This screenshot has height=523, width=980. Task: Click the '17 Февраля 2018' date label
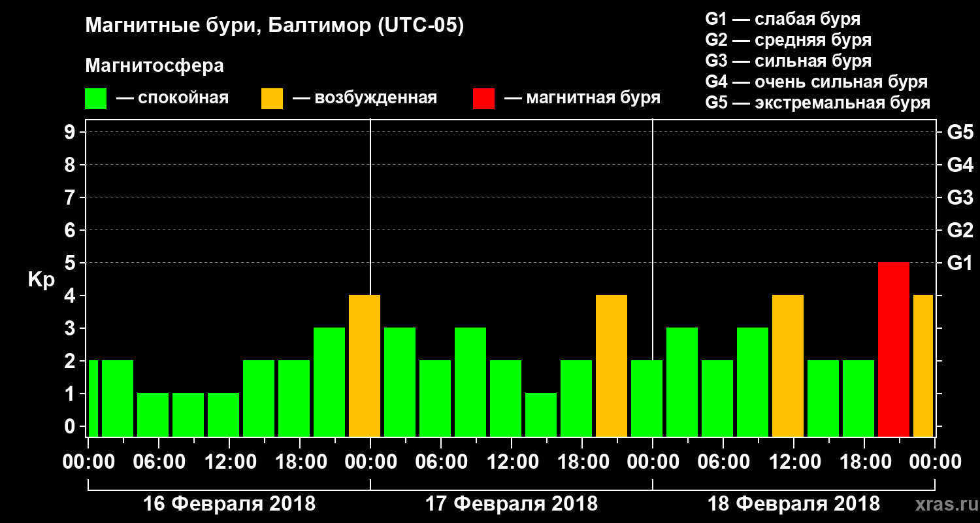512,504
